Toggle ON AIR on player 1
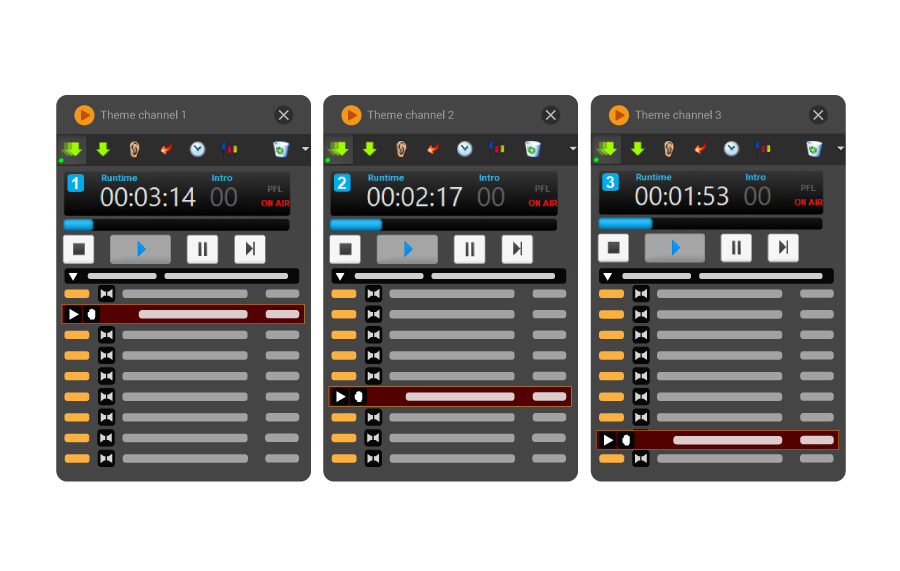 pyautogui.click(x=275, y=203)
